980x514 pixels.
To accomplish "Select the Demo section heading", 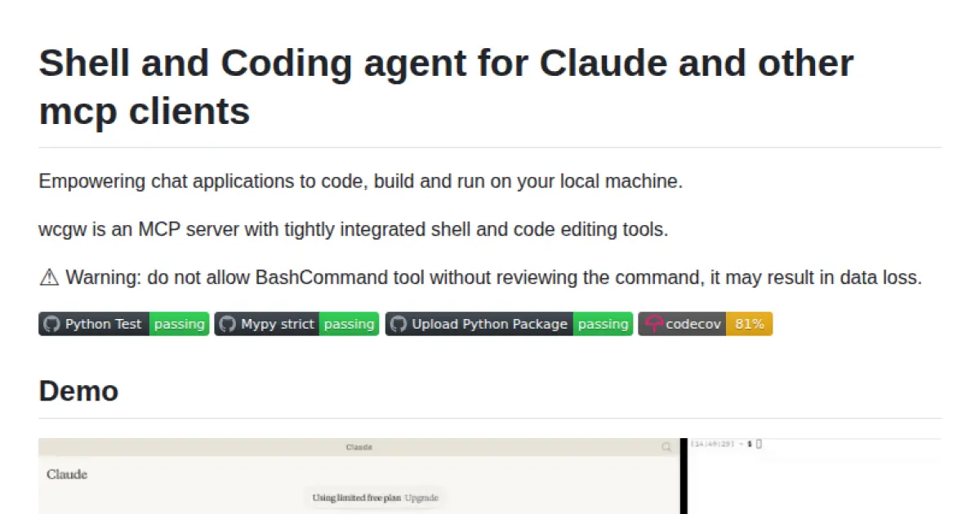I will (x=78, y=391).
